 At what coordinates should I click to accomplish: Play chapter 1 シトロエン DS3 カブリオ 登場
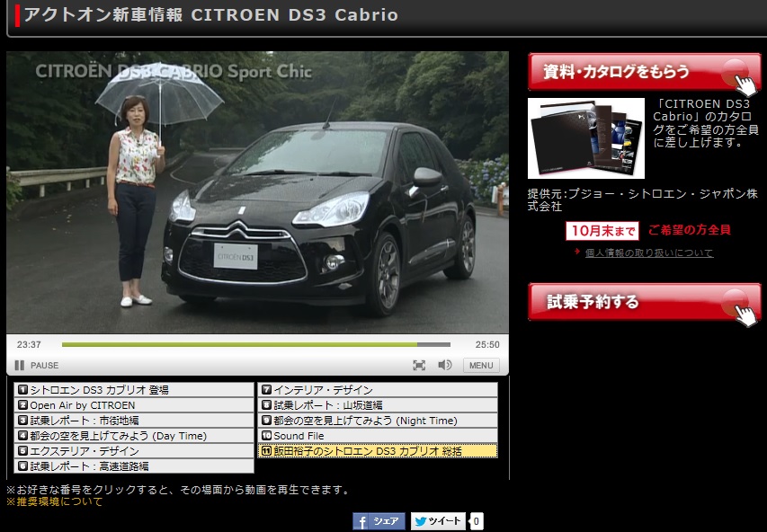(134, 390)
